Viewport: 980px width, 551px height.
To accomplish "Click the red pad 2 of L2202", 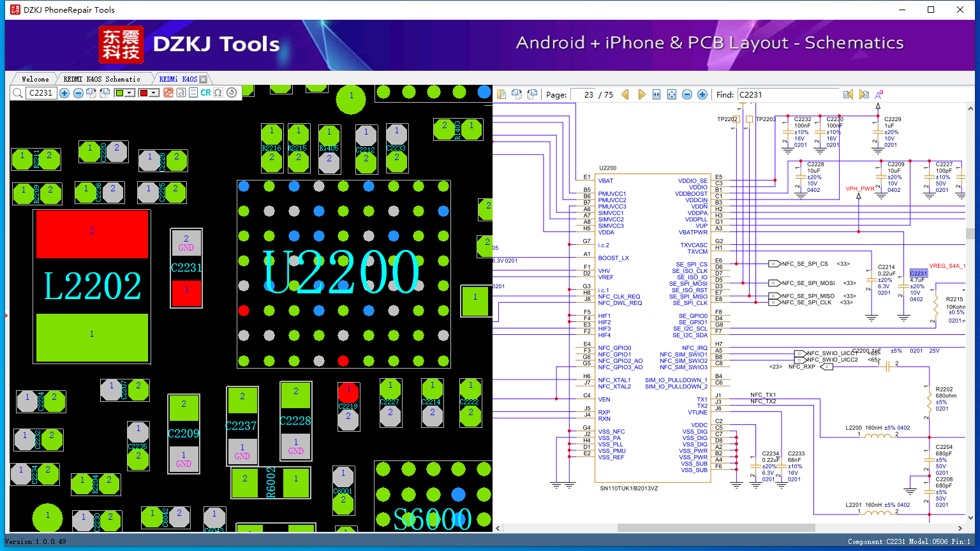I will pyautogui.click(x=93, y=234).
